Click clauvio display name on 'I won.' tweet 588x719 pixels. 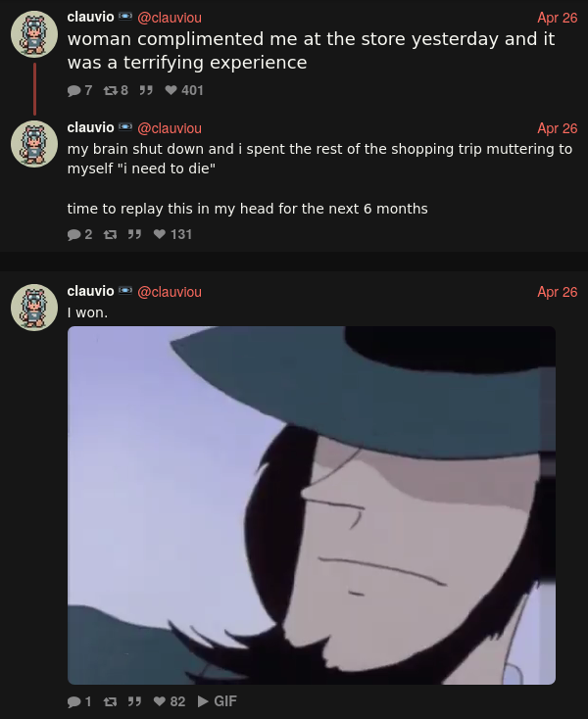(x=90, y=291)
